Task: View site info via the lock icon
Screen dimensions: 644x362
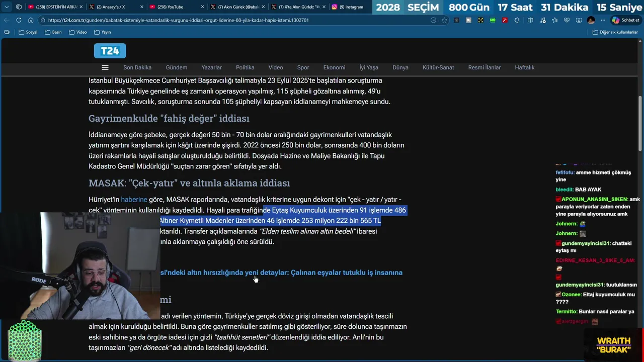Action: [x=43, y=20]
